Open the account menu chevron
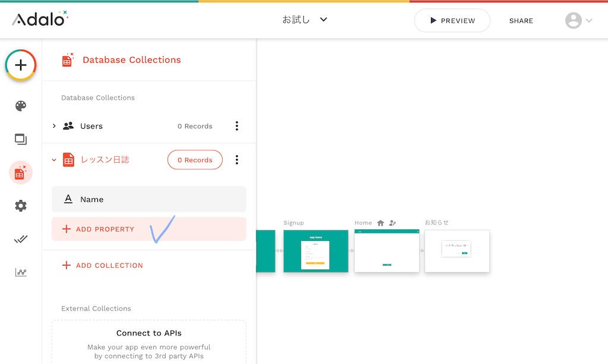The width and height of the screenshot is (608, 364). click(x=589, y=21)
